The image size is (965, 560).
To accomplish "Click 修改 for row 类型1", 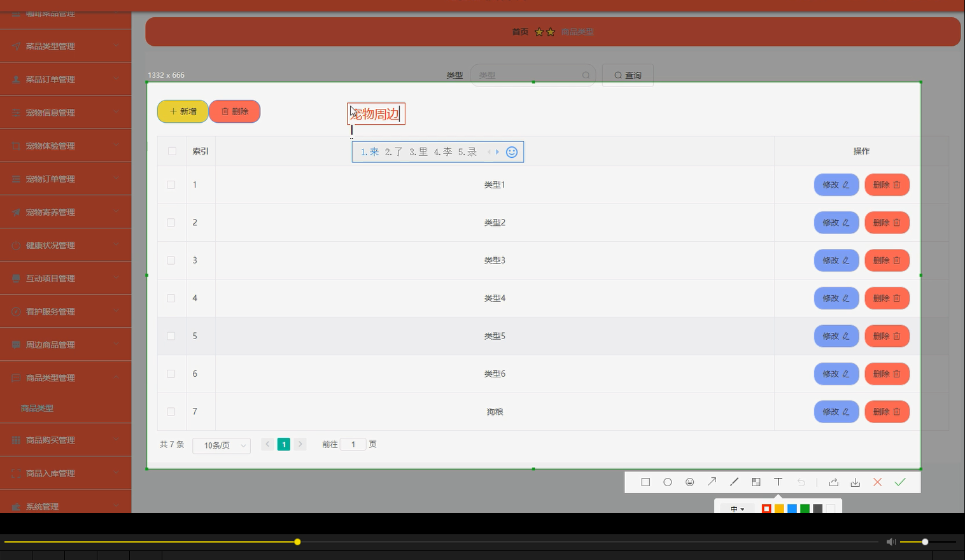I will 836,185.
